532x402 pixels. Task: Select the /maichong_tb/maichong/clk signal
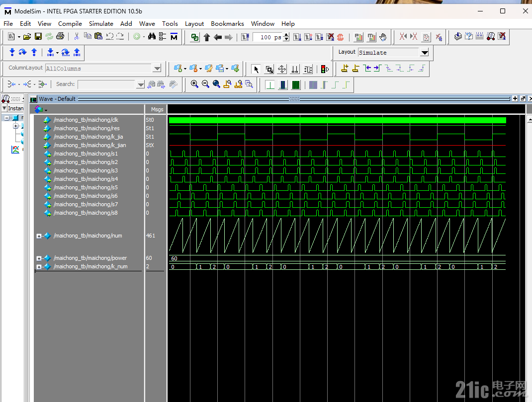point(86,120)
